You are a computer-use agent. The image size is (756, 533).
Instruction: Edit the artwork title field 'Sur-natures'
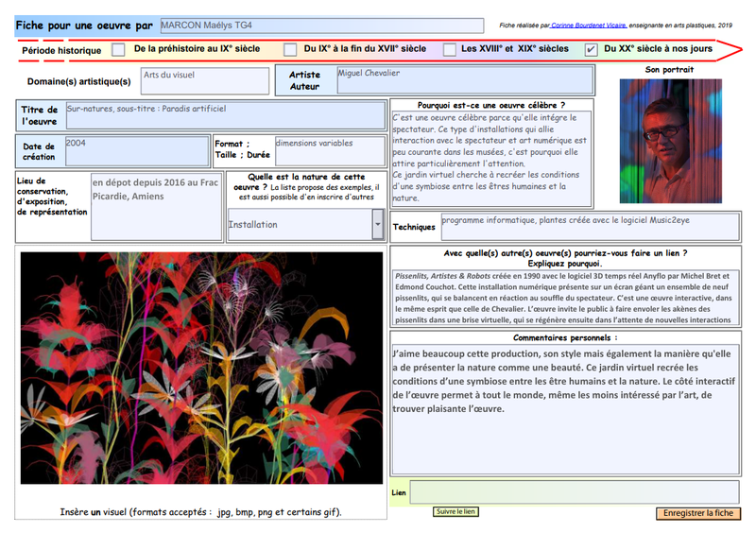pyautogui.click(x=225, y=115)
